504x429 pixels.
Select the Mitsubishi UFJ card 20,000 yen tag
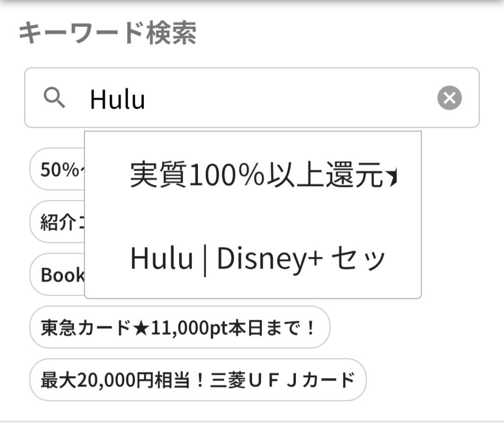(x=197, y=380)
